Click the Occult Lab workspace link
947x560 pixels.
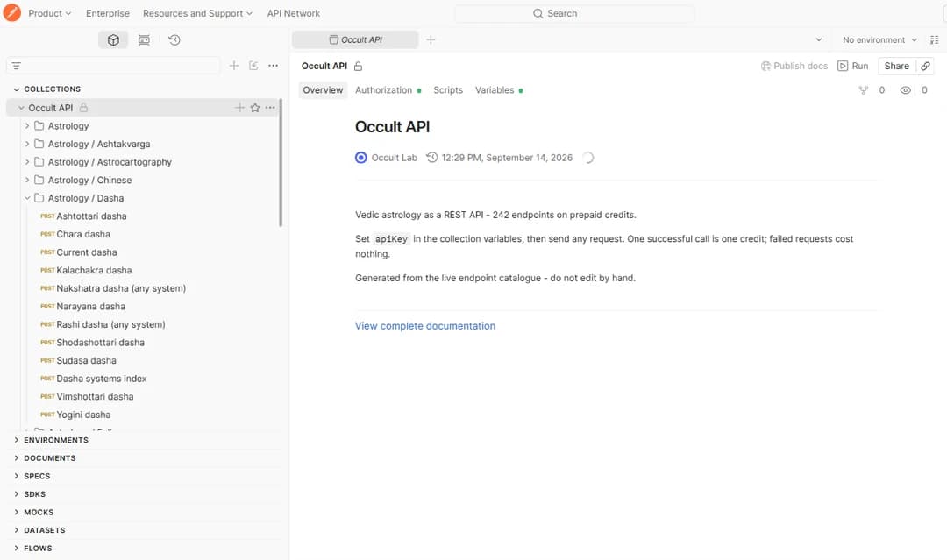[x=394, y=158]
